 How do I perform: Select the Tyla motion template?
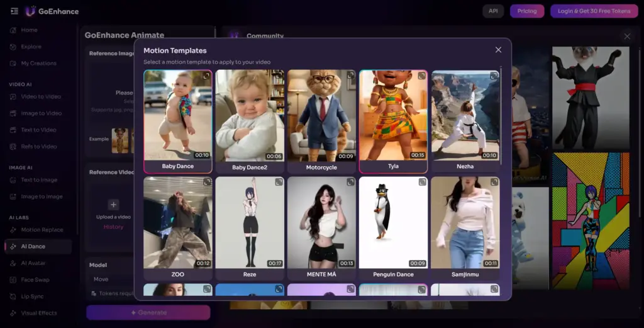pyautogui.click(x=393, y=120)
